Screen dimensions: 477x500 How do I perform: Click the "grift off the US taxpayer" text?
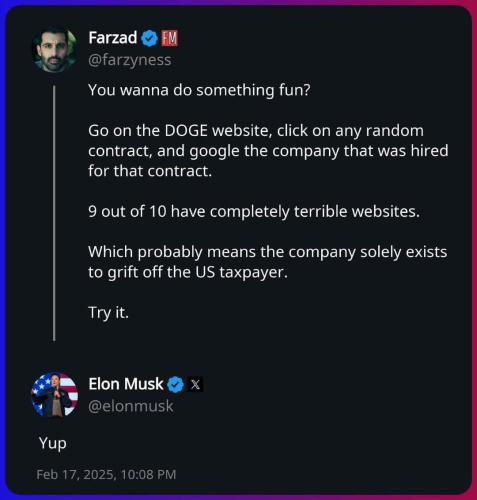point(197,272)
